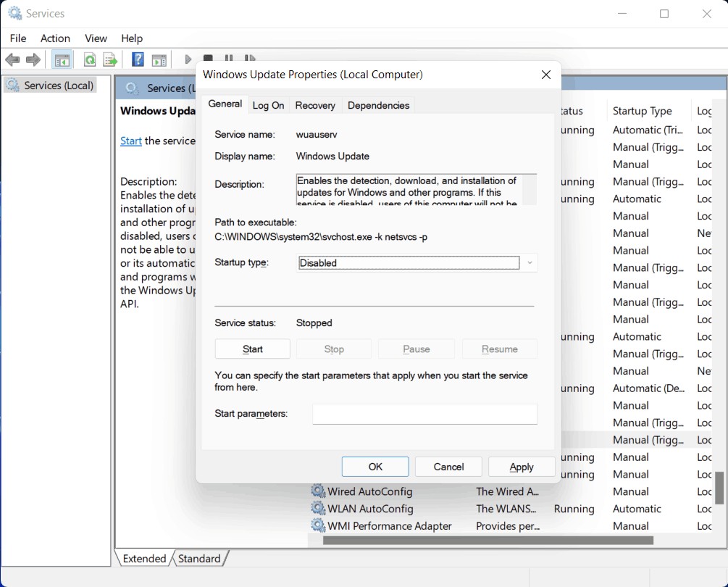This screenshot has width=728, height=587.
Task: Switch to the Dependencies tab
Action: [378, 105]
